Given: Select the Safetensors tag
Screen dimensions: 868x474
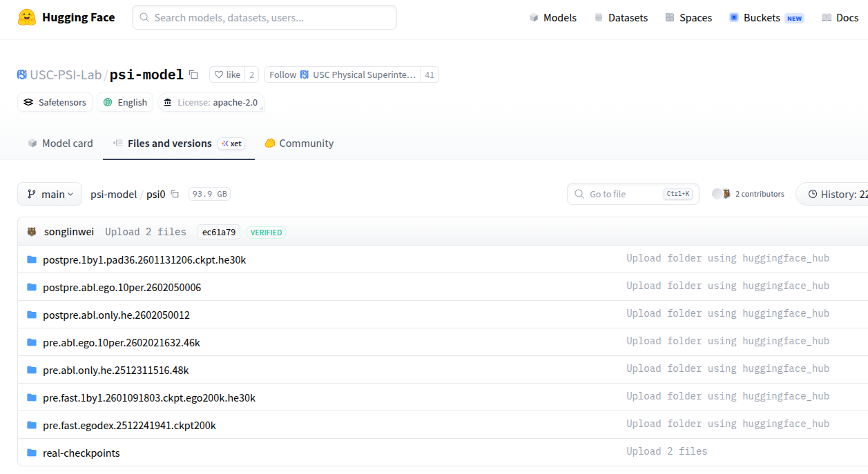Looking at the screenshot, I should [55, 102].
